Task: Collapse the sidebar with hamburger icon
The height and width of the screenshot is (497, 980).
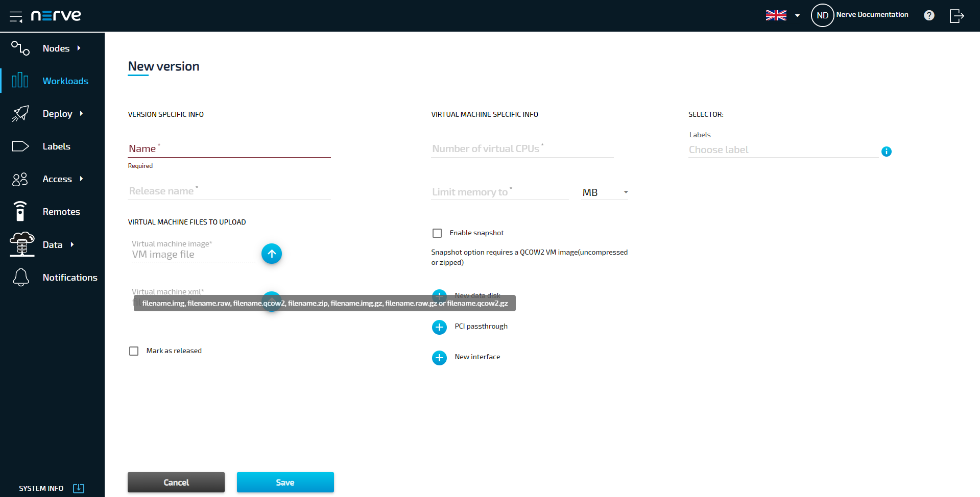Action: [16, 16]
